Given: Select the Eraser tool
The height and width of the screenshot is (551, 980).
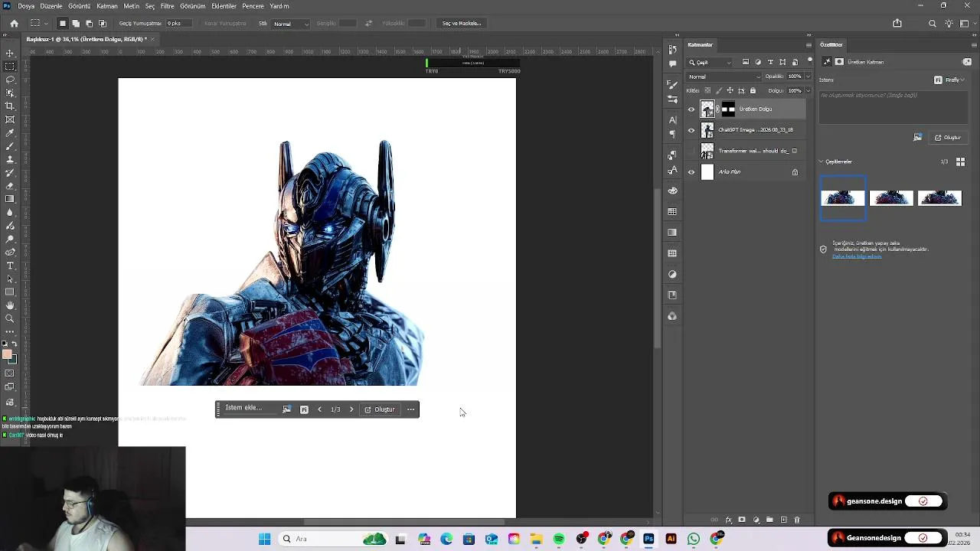Looking at the screenshot, I should click(10, 186).
